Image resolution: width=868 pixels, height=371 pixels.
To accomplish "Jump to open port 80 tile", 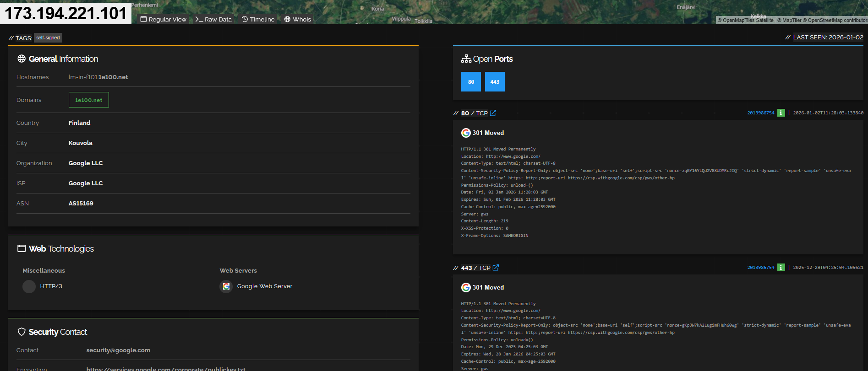I will click(x=471, y=82).
